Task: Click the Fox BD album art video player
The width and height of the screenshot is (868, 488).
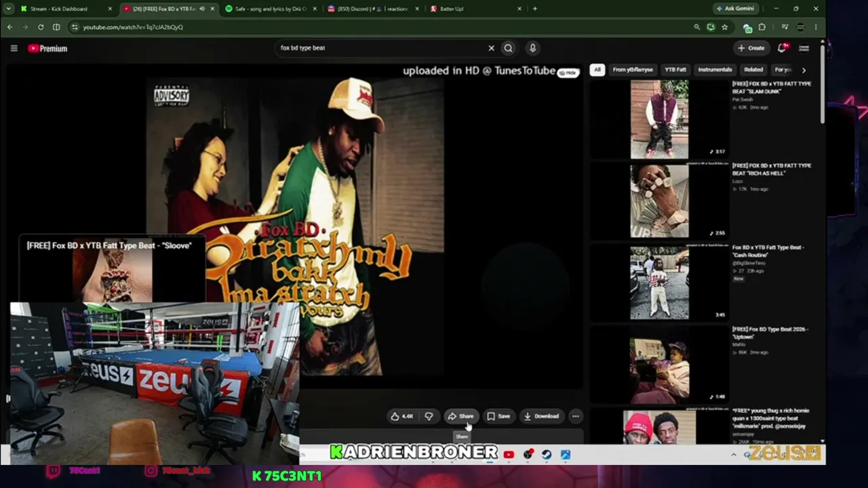Action: pos(296,227)
